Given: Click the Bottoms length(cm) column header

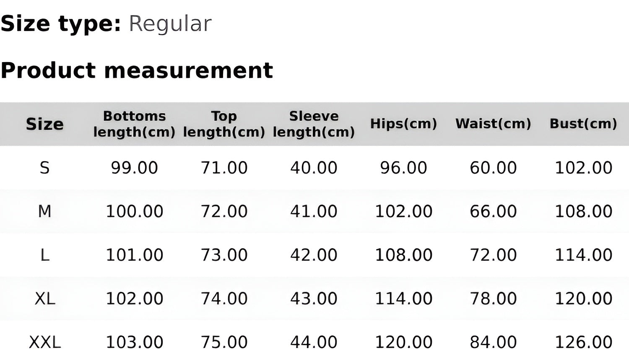Looking at the screenshot, I should pyautogui.click(x=134, y=124).
